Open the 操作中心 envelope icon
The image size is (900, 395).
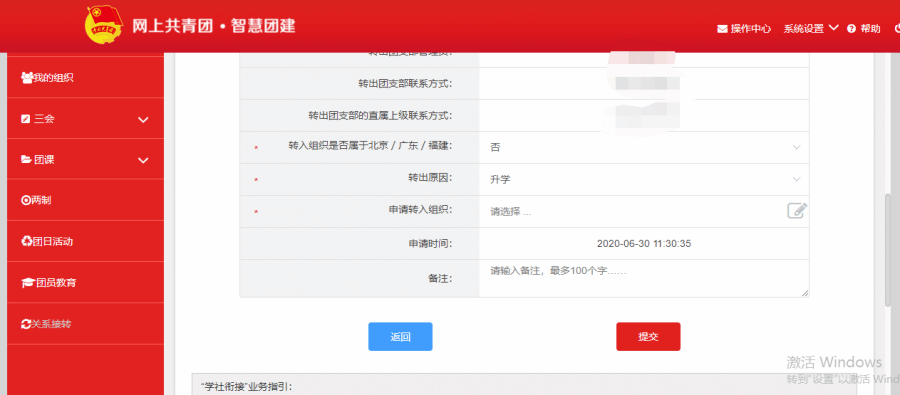pos(722,29)
